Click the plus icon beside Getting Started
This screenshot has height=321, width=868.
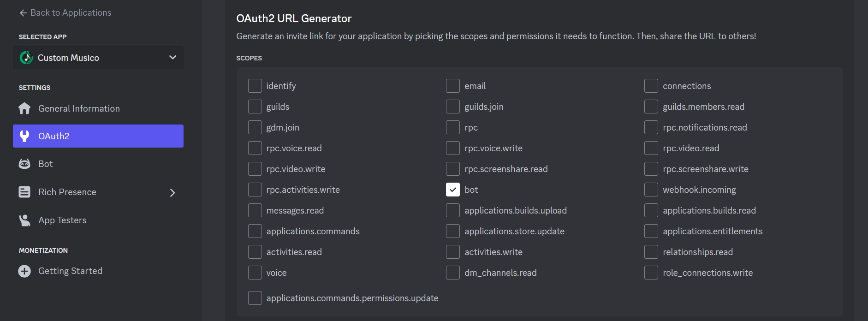coord(24,271)
